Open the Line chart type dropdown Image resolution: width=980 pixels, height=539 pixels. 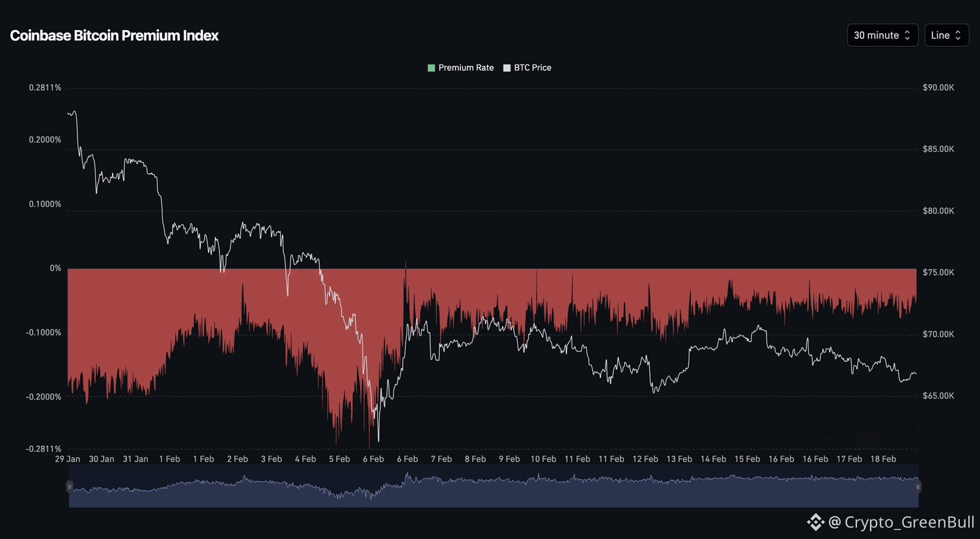(x=946, y=35)
